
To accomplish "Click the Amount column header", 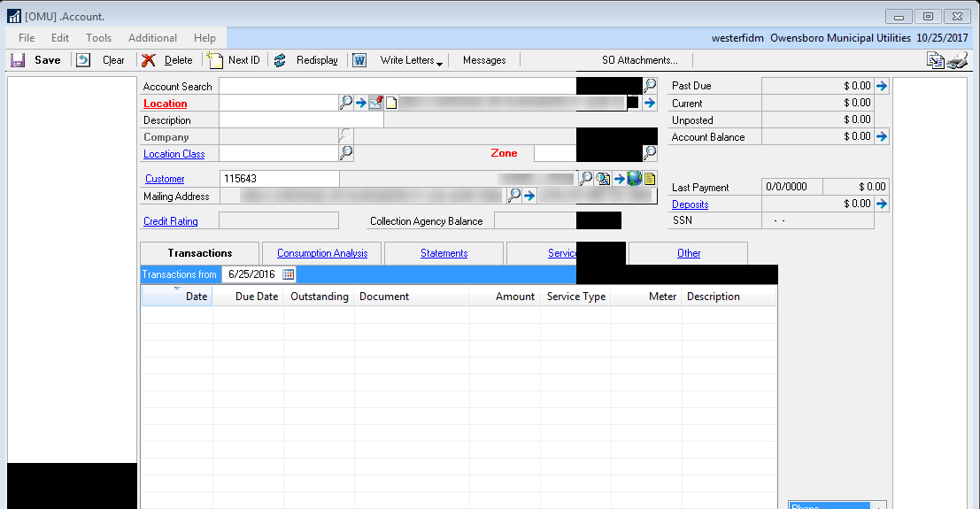I will click(514, 297).
